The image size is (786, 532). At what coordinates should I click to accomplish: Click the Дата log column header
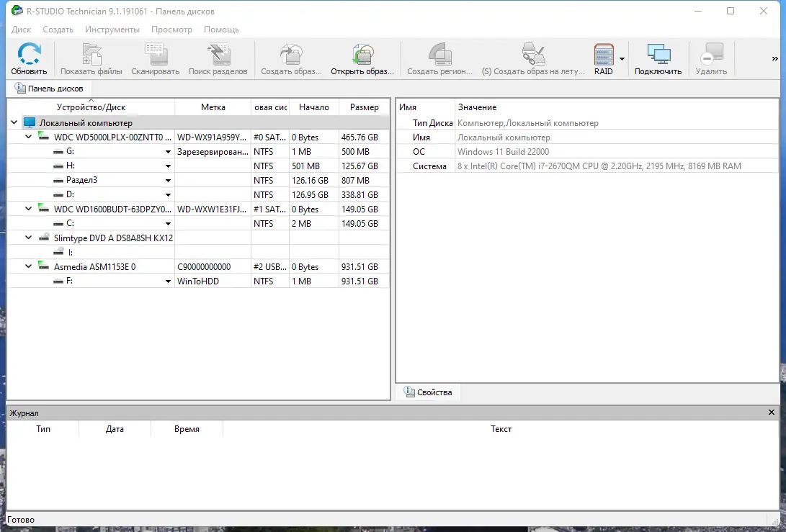click(x=115, y=429)
